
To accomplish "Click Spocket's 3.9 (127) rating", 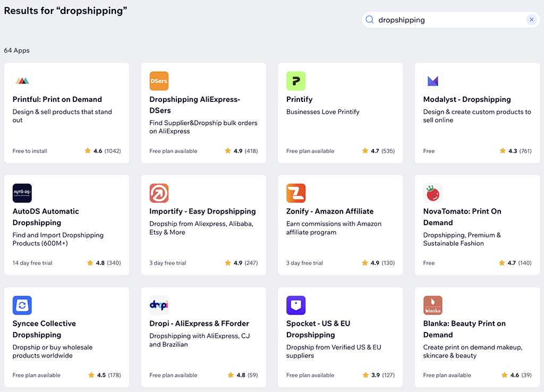I will click(x=378, y=375).
